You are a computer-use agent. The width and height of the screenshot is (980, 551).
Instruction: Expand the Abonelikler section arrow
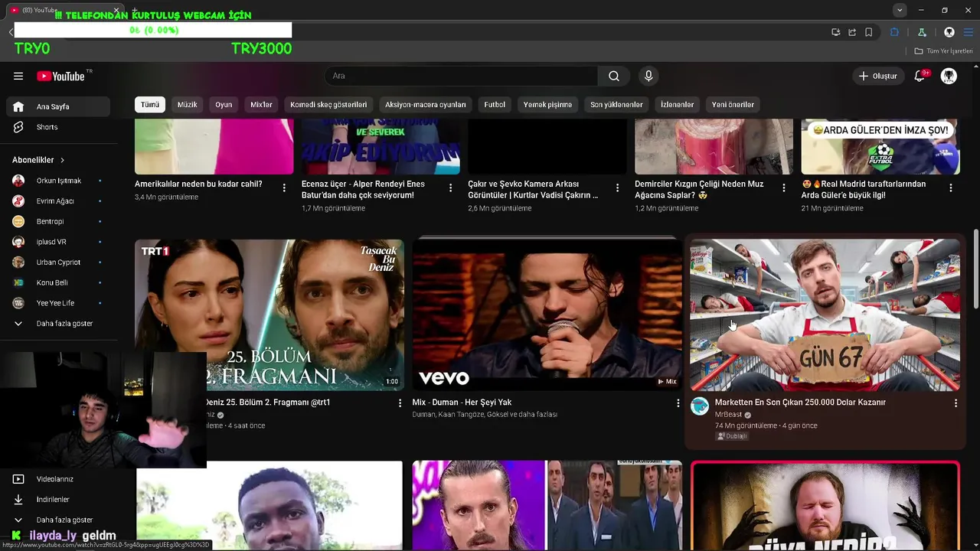62,160
